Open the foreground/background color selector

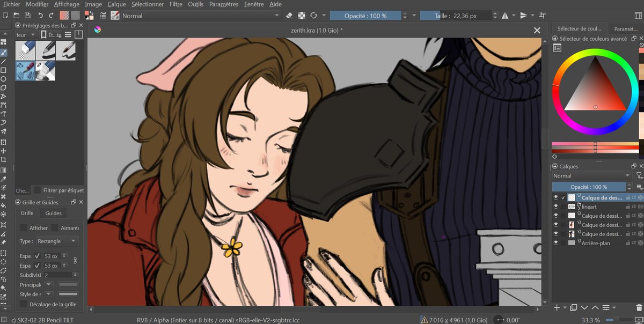(x=89, y=16)
